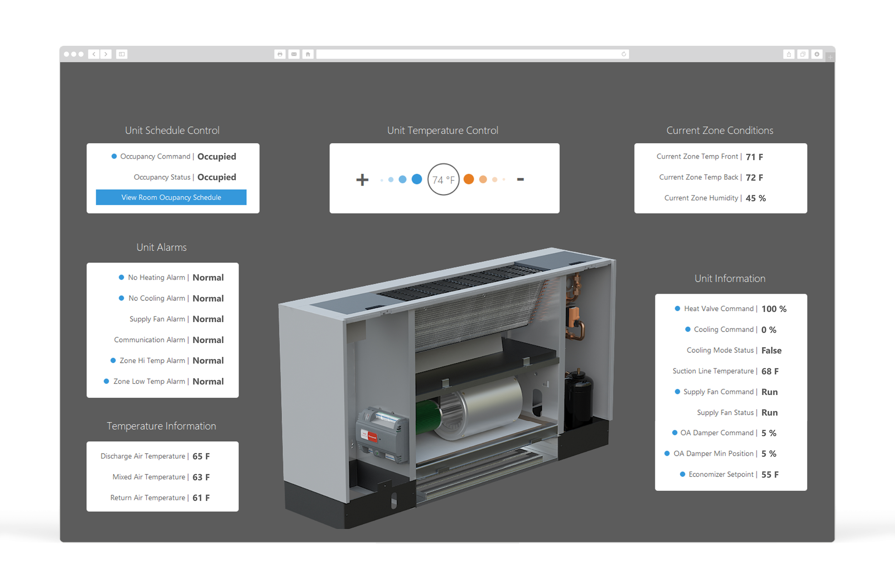
Task: Click View Room Occupancy Schedule
Action: point(171,197)
